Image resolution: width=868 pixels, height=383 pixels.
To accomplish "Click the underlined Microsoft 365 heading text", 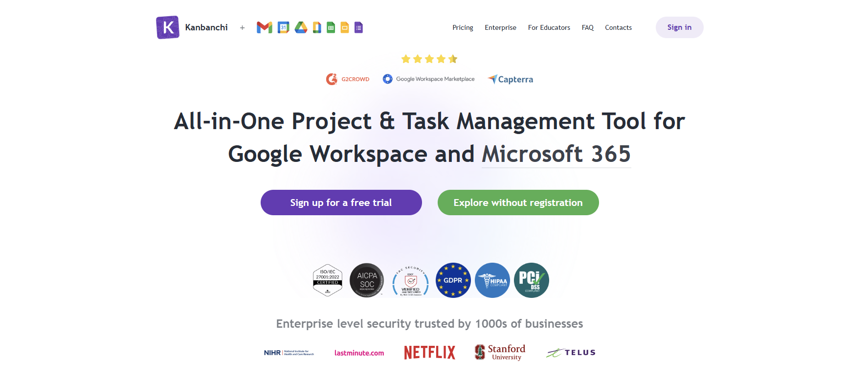I will (x=556, y=154).
